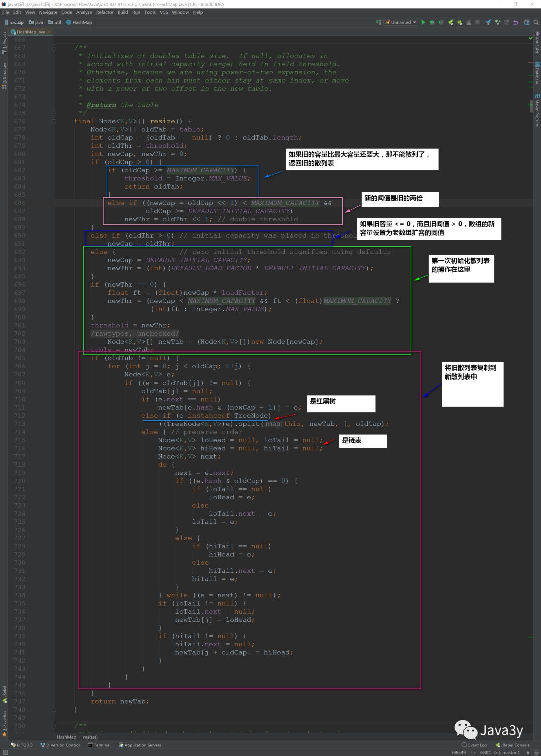Click the resize method name on line 676
The image size is (541, 756).
pyautogui.click(x=163, y=121)
